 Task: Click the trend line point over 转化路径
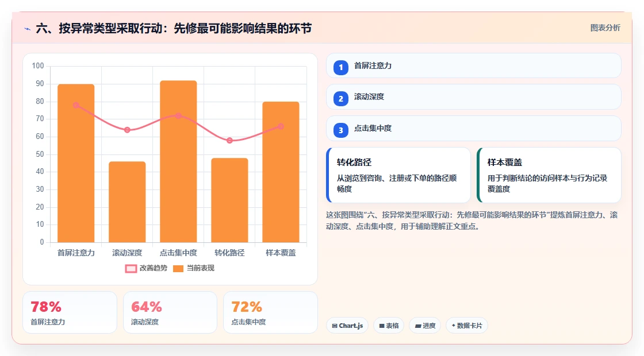[x=229, y=141]
